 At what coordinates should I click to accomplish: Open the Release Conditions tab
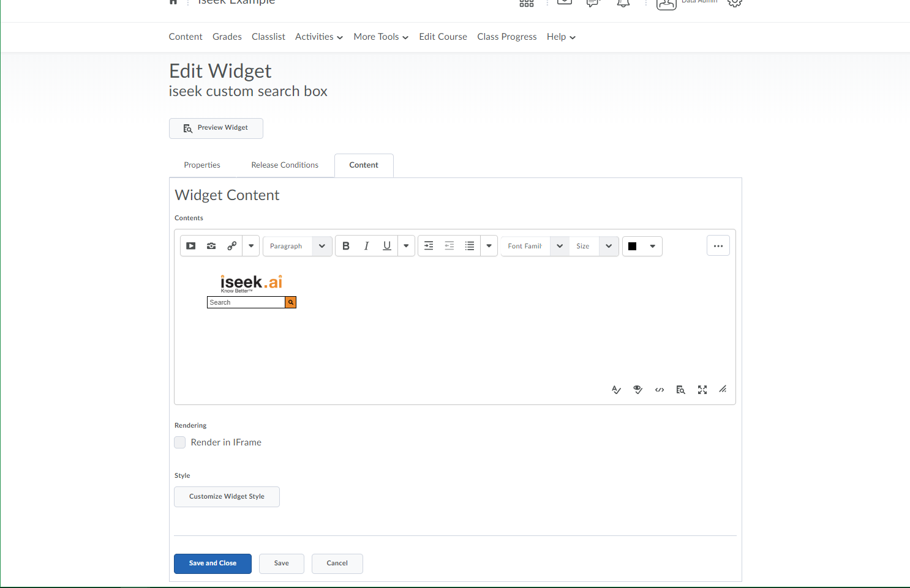pos(285,165)
